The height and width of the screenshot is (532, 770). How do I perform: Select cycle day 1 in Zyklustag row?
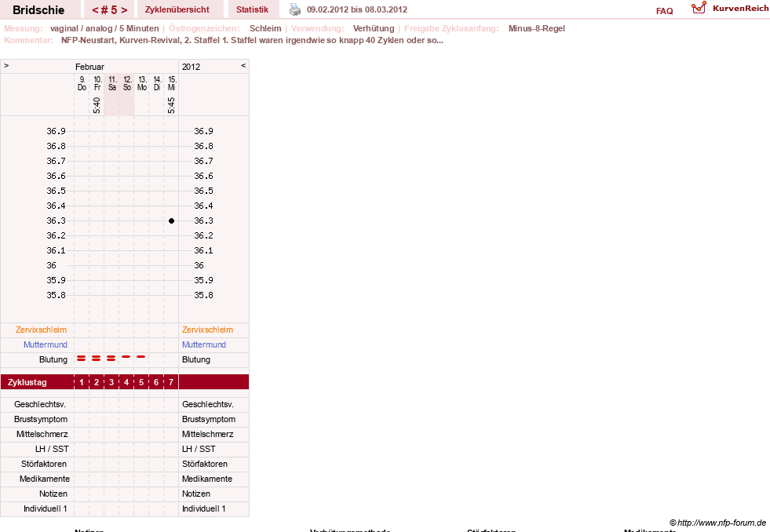82,382
